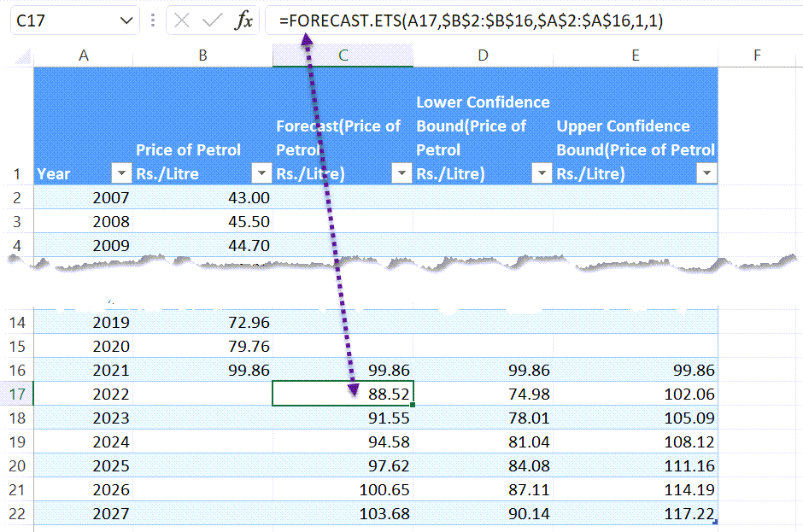Open the Name Box dropdown arrow

[126, 20]
